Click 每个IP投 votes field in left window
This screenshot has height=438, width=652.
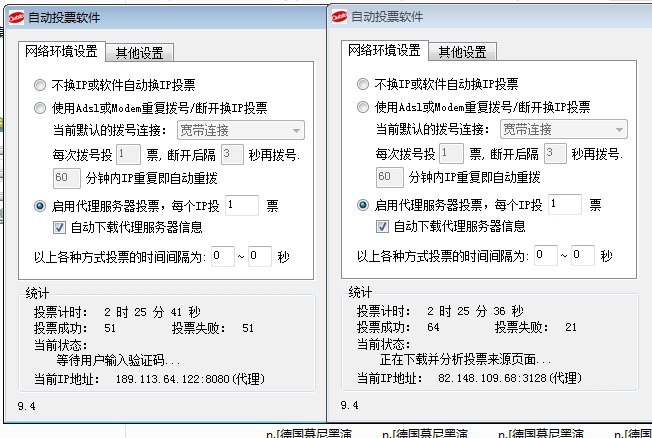pos(242,205)
